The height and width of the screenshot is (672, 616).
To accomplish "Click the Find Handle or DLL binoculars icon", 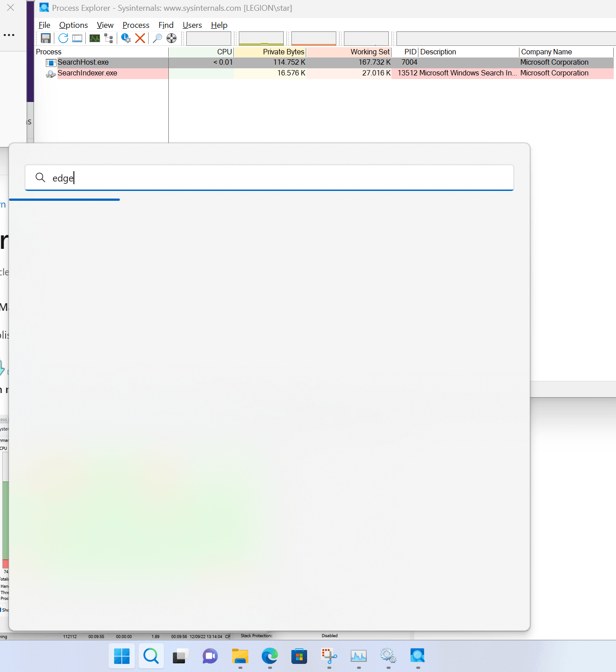I will point(157,38).
